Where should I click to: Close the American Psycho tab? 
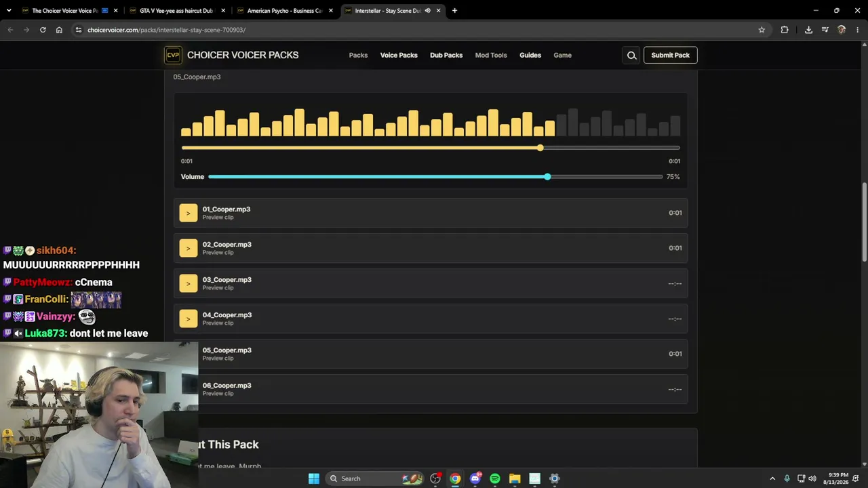(331, 11)
